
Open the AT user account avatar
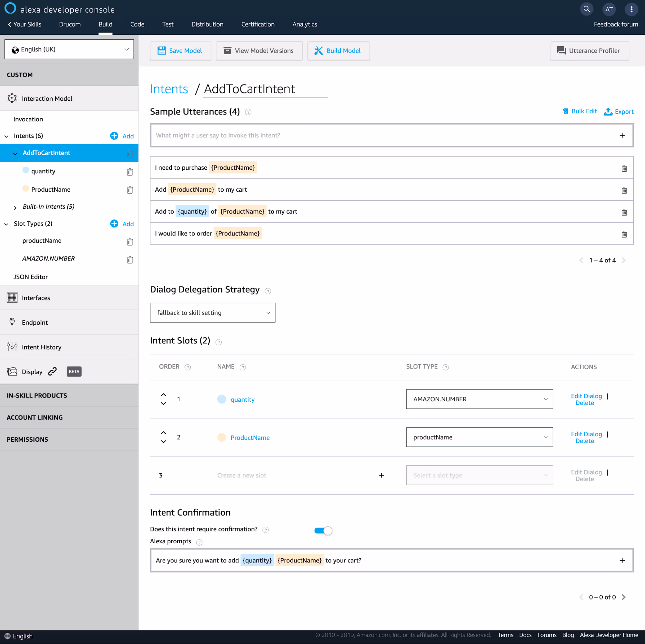tap(609, 9)
